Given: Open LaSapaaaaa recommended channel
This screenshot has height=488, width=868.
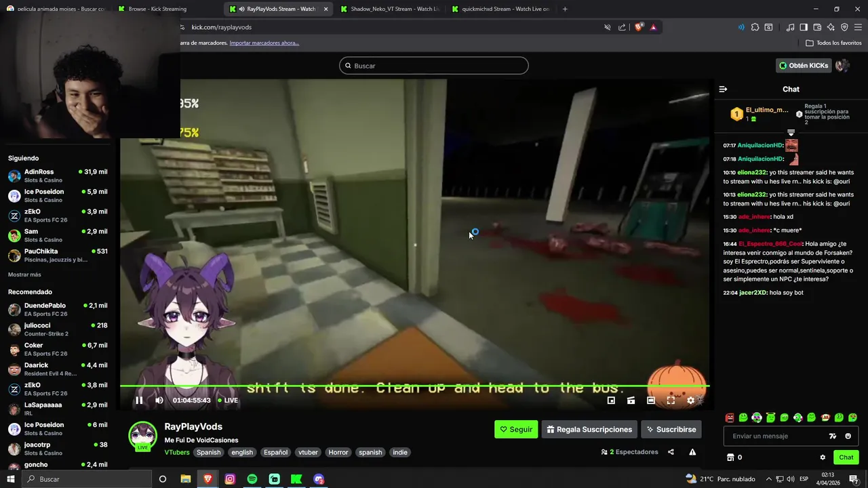Looking at the screenshot, I should pyautogui.click(x=58, y=409).
